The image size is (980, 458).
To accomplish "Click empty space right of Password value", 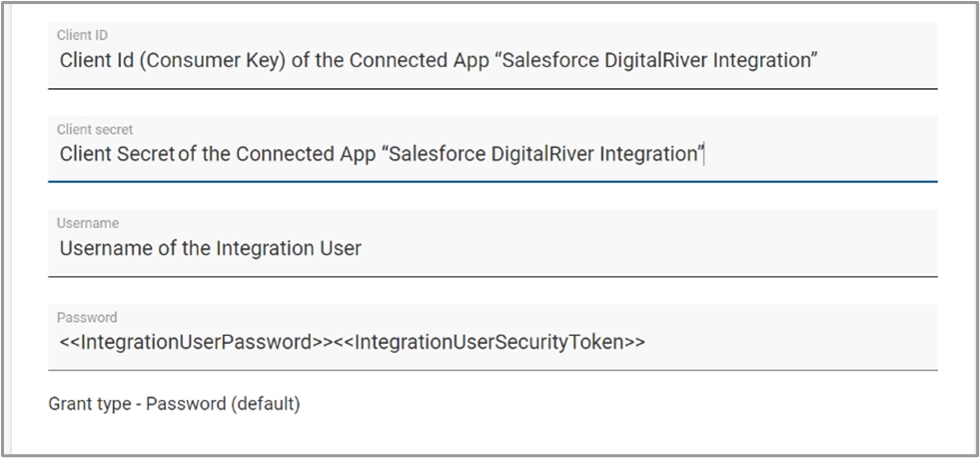I will (789, 342).
